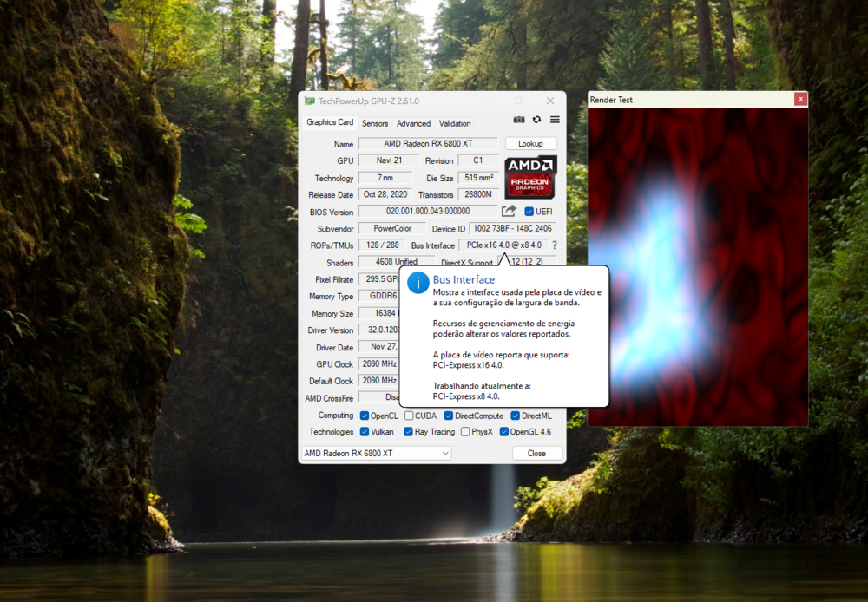Toggle the OpenCL checkbox
The width and height of the screenshot is (868, 602).
365,416
